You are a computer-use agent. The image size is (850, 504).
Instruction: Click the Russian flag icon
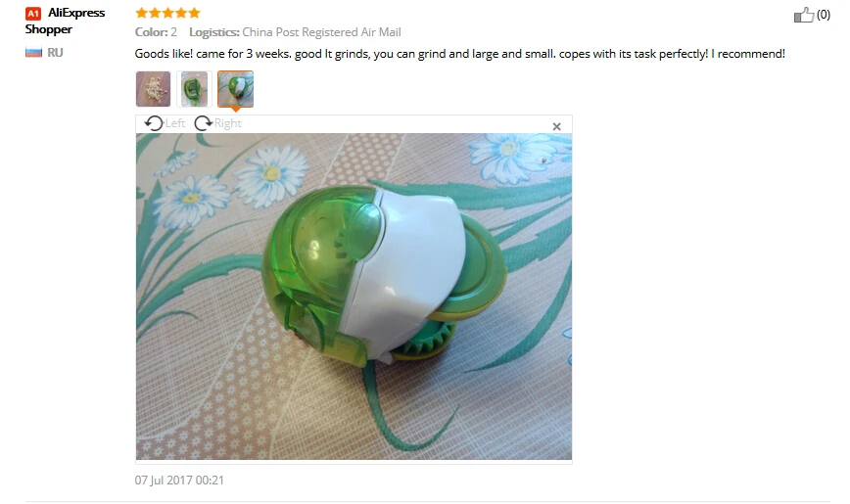[33, 52]
